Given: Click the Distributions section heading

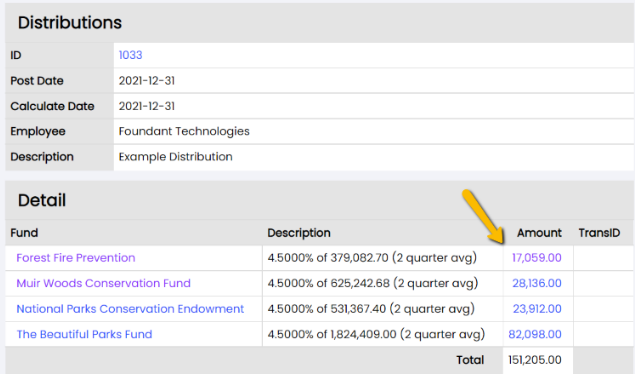Looking at the screenshot, I should [x=70, y=22].
